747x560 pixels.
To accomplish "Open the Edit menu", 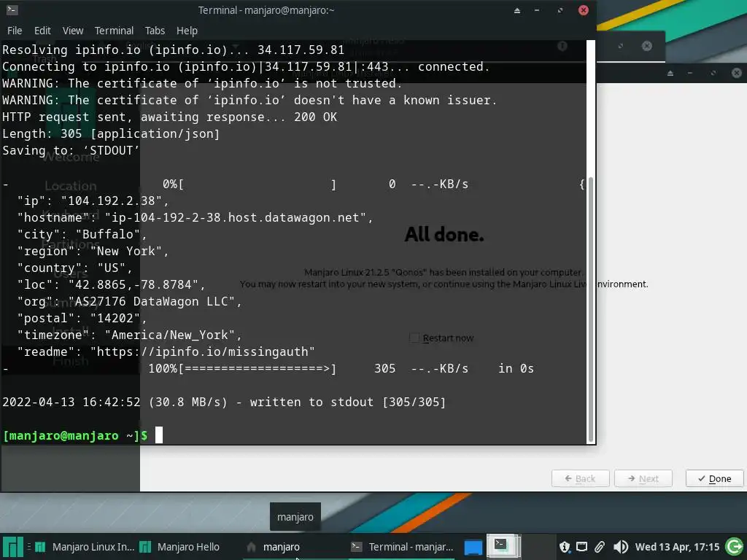I will coord(42,31).
